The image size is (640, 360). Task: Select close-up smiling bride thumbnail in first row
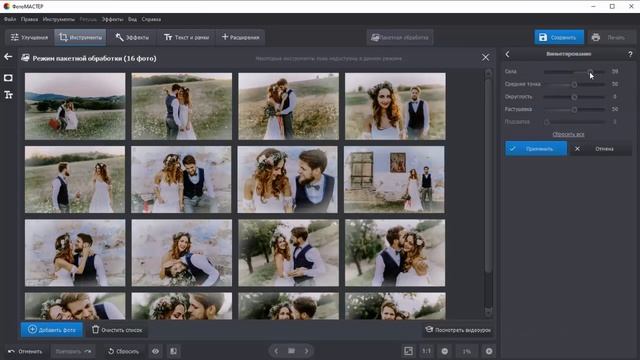click(395, 107)
